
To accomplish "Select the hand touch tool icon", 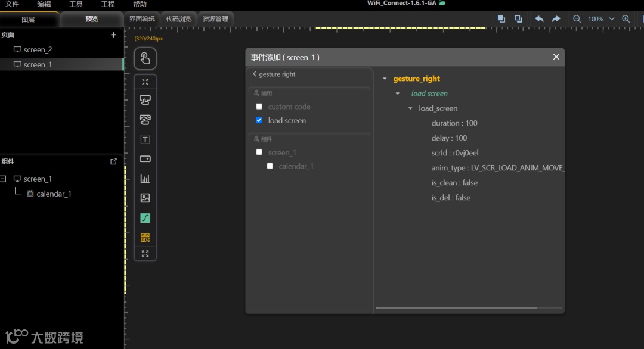I will (145, 58).
